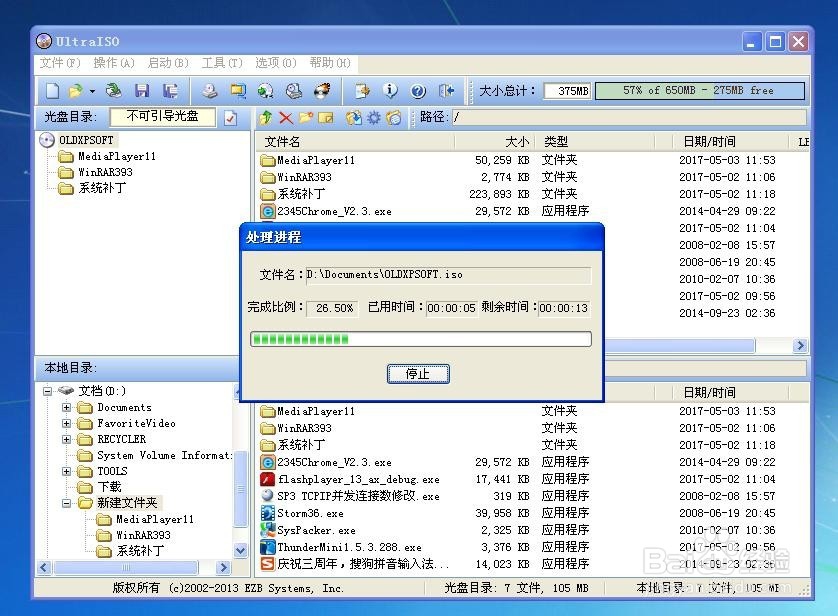Click the 路径 path field
Image resolution: width=838 pixels, height=616 pixels.
tap(629, 117)
